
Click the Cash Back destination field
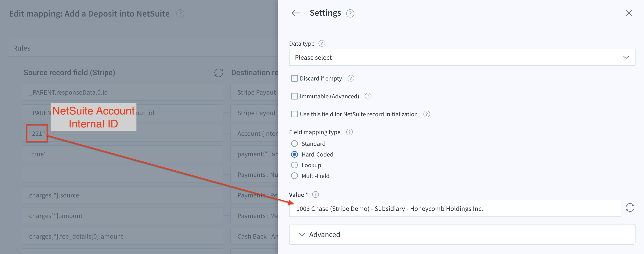pyautogui.click(x=254, y=236)
